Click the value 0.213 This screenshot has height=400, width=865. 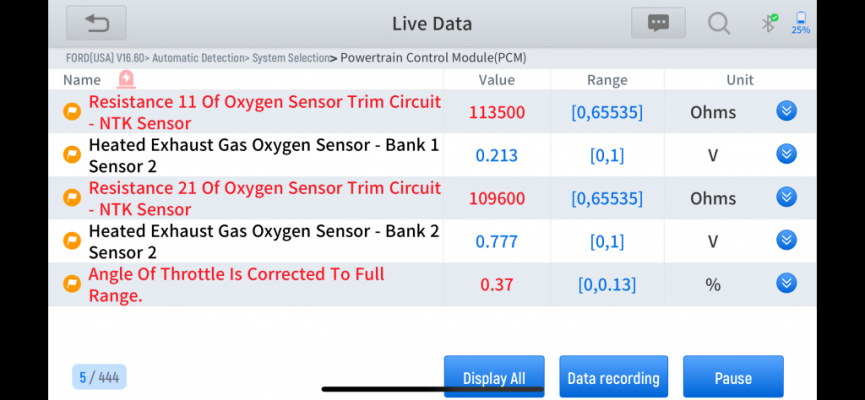click(x=496, y=155)
